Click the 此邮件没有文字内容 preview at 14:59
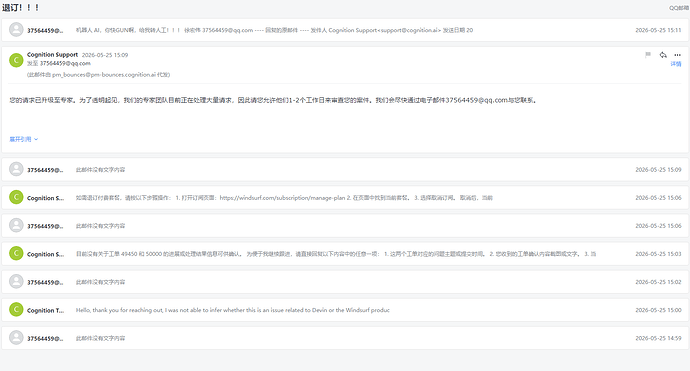Screen dimensions: 690x371 click(x=100, y=338)
